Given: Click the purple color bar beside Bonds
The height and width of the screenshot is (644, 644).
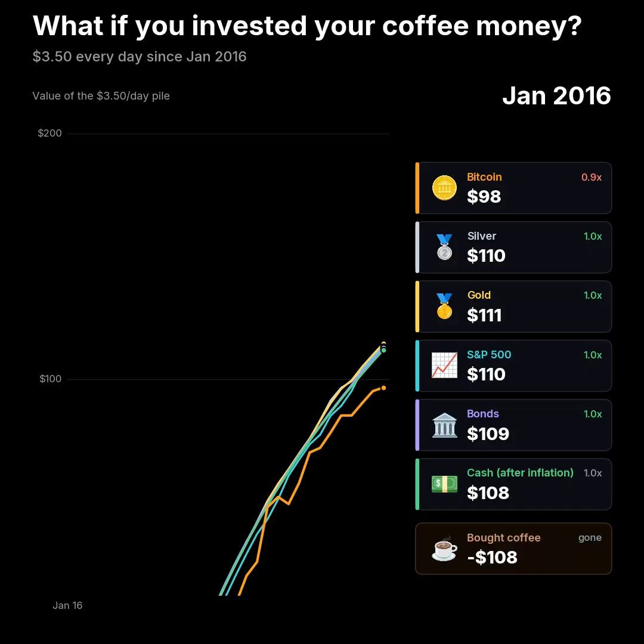Looking at the screenshot, I should point(417,425).
